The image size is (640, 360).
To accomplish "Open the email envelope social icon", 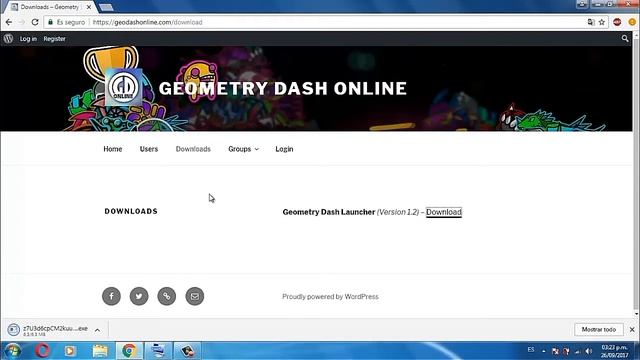I will click(195, 296).
